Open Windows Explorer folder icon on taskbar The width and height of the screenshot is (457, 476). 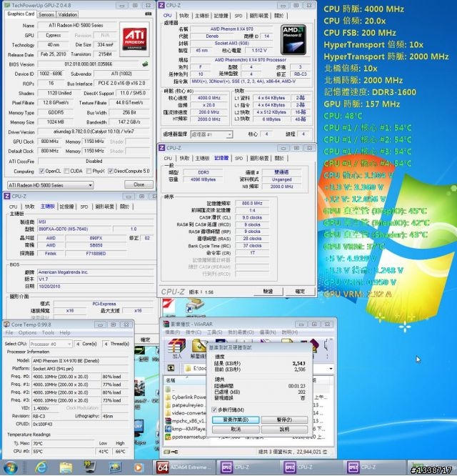pos(66,468)
